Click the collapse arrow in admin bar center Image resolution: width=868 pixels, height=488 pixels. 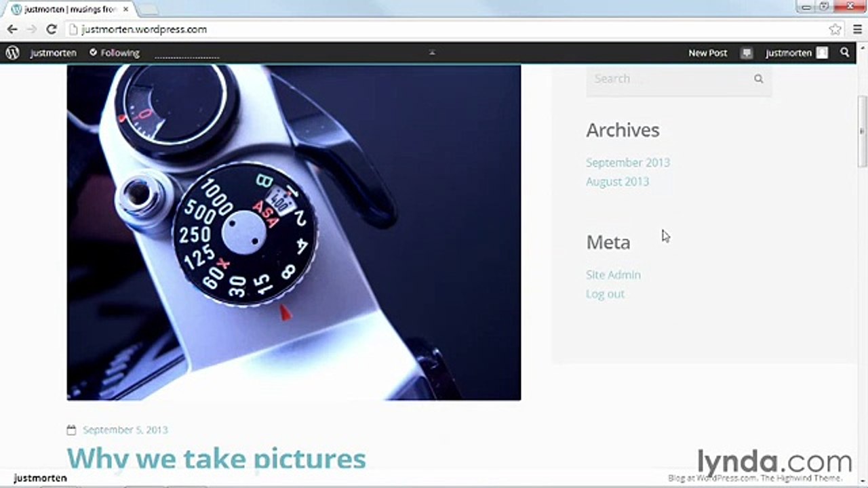[432, 53]
